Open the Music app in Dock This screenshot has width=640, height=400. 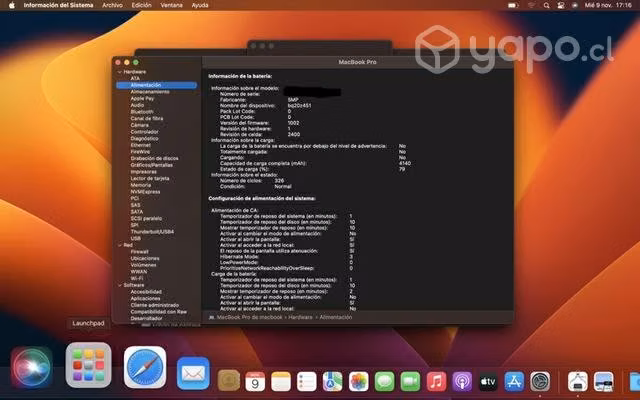(436, 382)
